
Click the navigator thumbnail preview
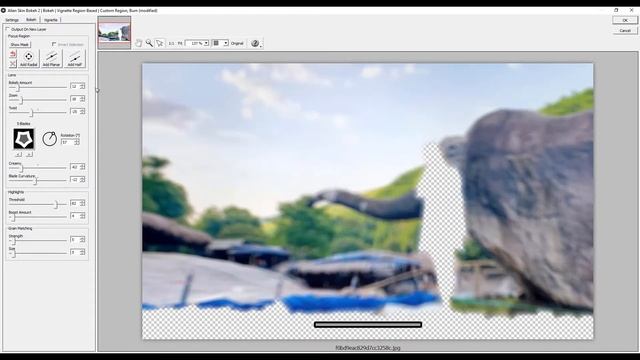tap(114, 32)
